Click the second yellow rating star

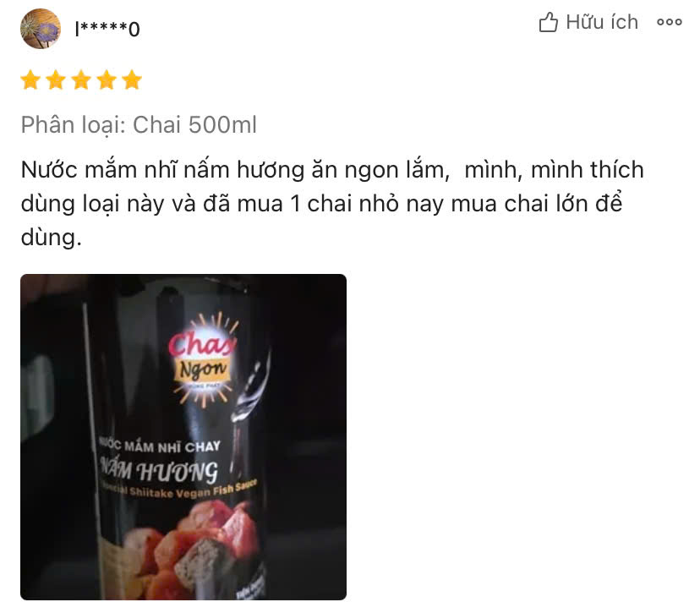click(57, 80)
